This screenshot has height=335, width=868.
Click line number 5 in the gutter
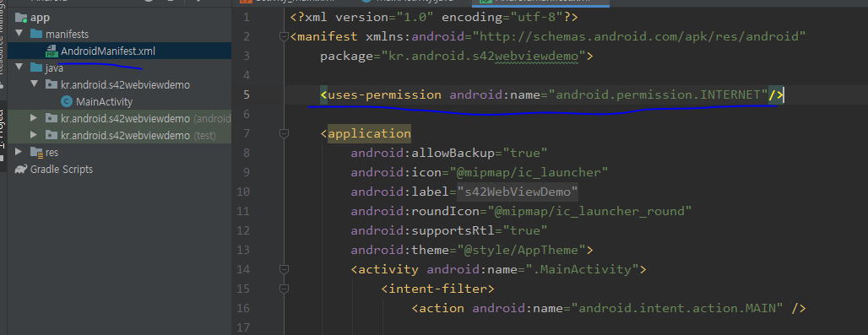[246, 95]
